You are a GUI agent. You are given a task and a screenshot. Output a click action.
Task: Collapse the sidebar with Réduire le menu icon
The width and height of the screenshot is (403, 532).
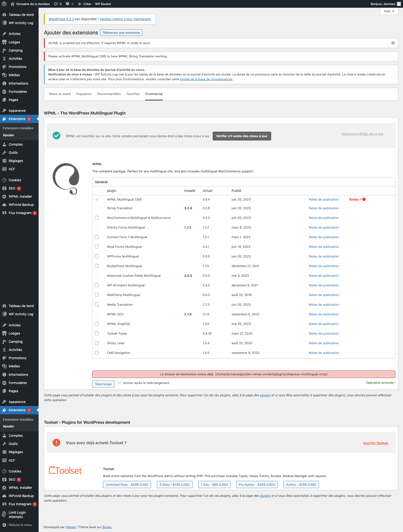[4, 525]
